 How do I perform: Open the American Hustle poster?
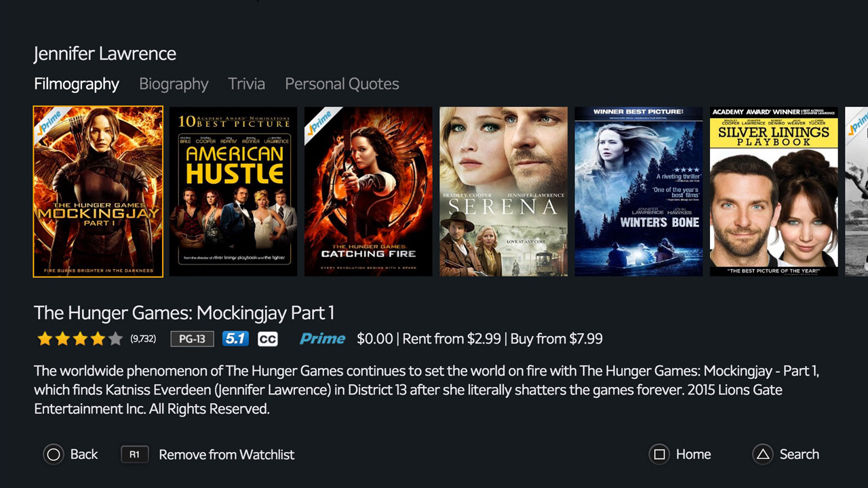(233, 192)
